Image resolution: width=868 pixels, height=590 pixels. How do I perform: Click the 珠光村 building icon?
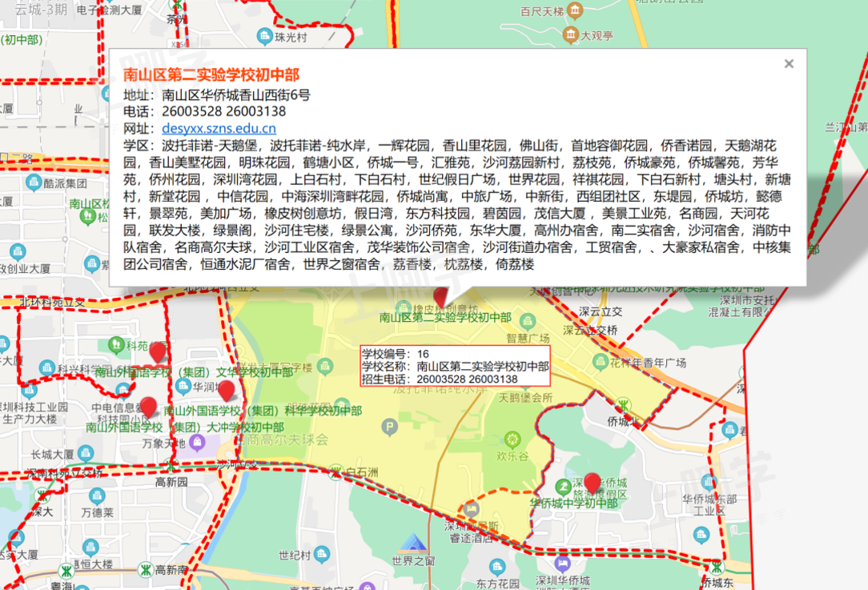pyautogui.click(x=264, y=37)
